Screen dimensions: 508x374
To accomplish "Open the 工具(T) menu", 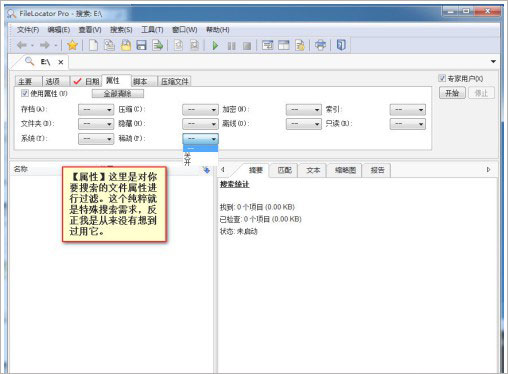I will point(152,30).
